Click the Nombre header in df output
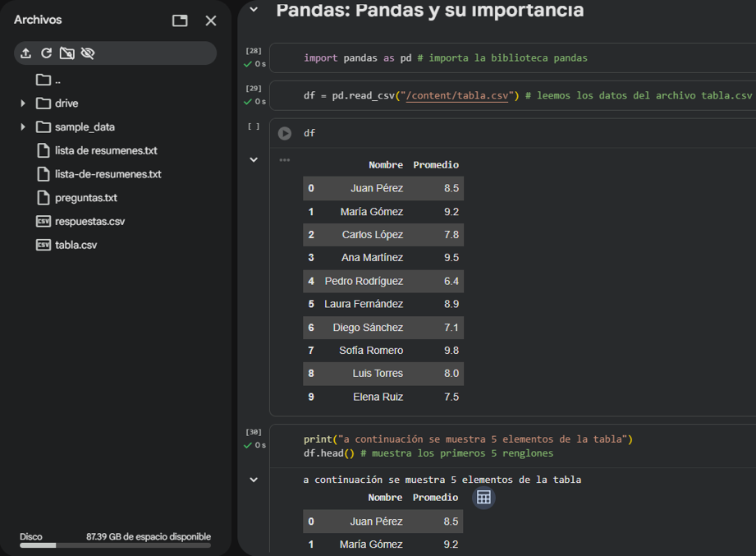Screen dimensions: 756x556 tap(386, 165)
